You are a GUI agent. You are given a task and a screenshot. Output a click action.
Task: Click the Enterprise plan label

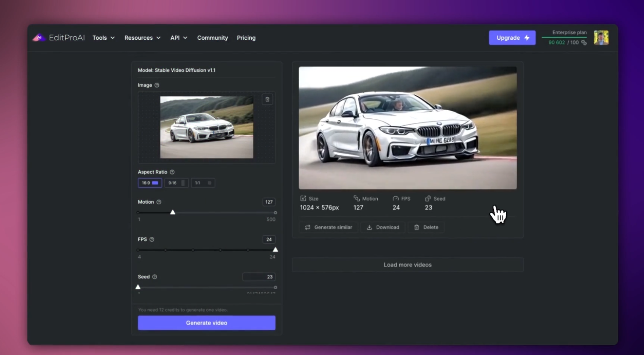(569, 32)
